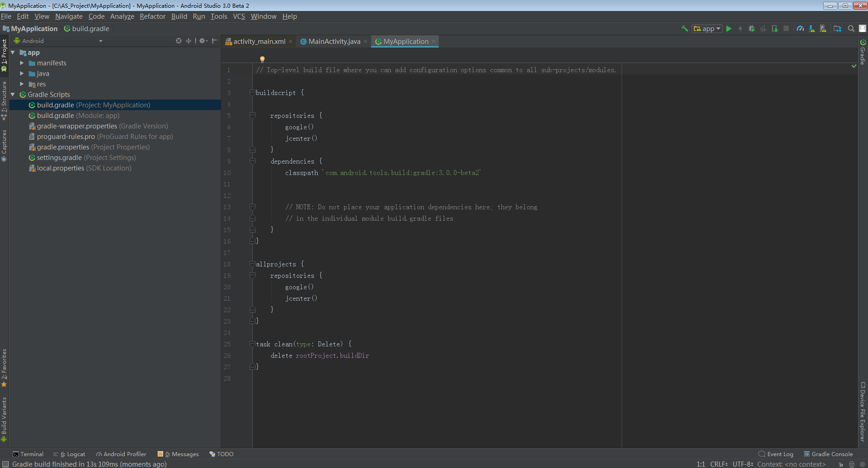868x468 pixels.
Task: Click Collapse All icon in Project panel
Action: click(x=188, y=41)
